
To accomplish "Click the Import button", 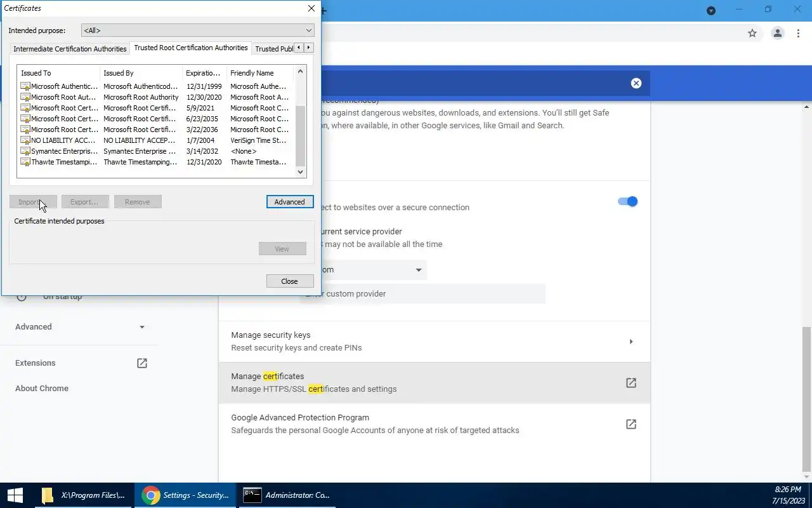I will point(33,202).
